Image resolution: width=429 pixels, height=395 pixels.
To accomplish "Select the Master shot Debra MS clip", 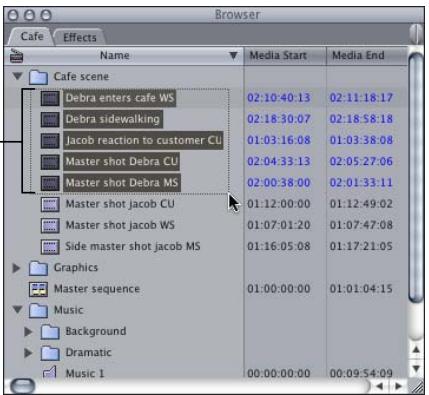I will 122,183.
